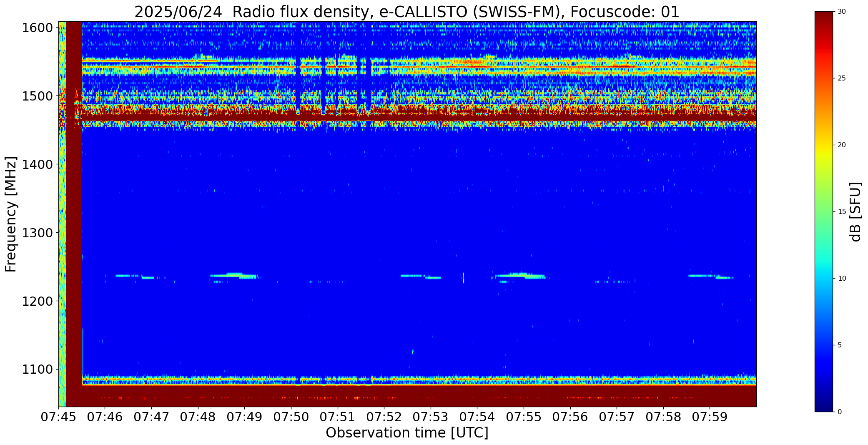This screenshot has height=445, width=868.
Task: Click the 1600 frequency tick label
Action: 38,28
